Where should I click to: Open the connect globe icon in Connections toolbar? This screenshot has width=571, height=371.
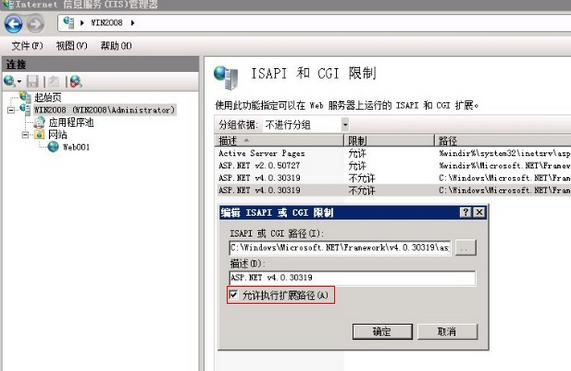(9, 81)
